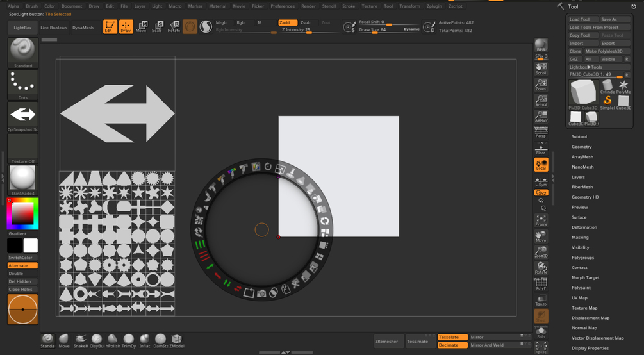Toggle the Zadd mode

click(288, 22)
